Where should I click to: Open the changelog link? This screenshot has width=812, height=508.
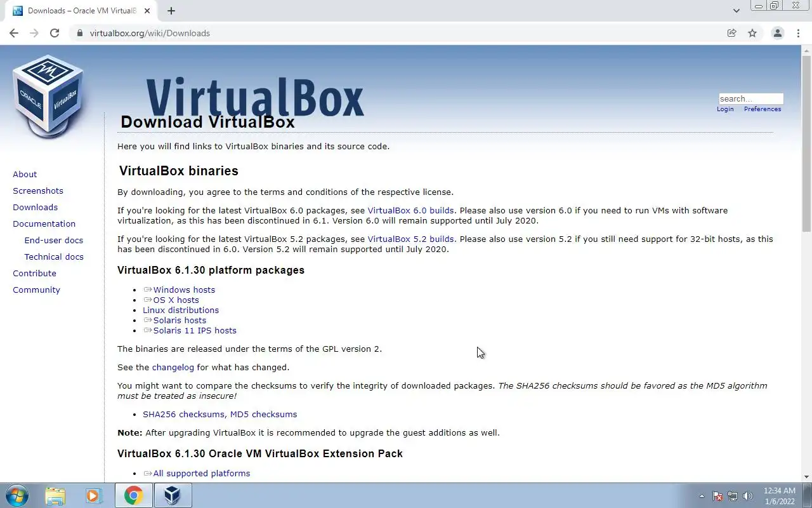173,367
